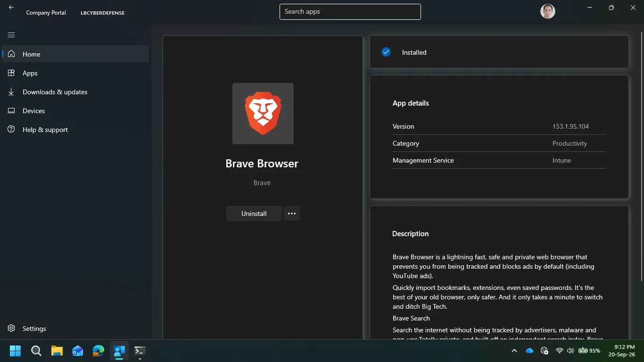The width and height of the screenshot is (644, 362).
Task: Click the back arrow in Company Portal
Action: pos(11,8)
